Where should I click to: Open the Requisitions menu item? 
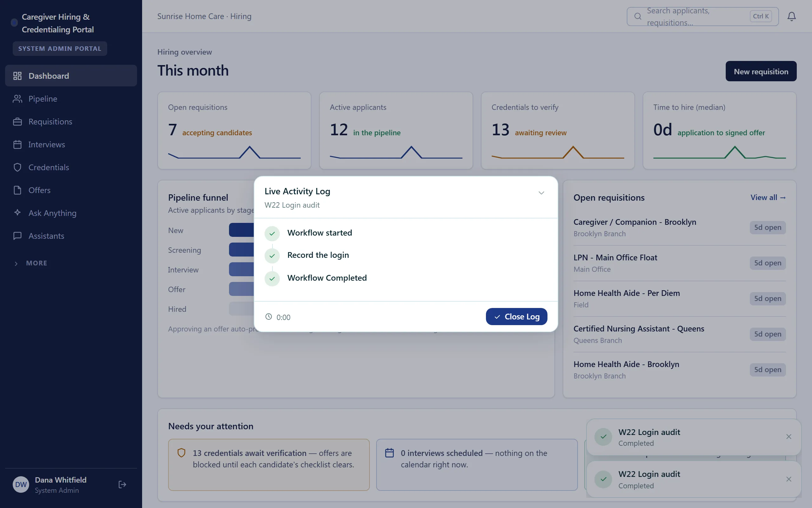(x=71, y=122)
